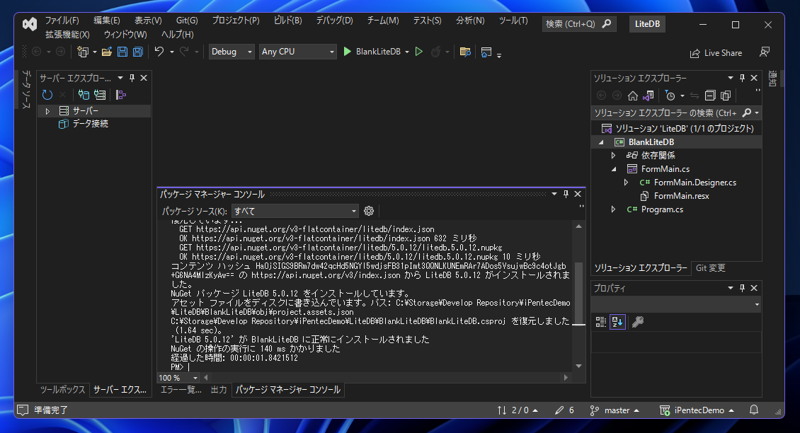This screenshot has height=433, width=800.
Task: Open the ファイル(F) menu
Action: (x=62, y=20)
